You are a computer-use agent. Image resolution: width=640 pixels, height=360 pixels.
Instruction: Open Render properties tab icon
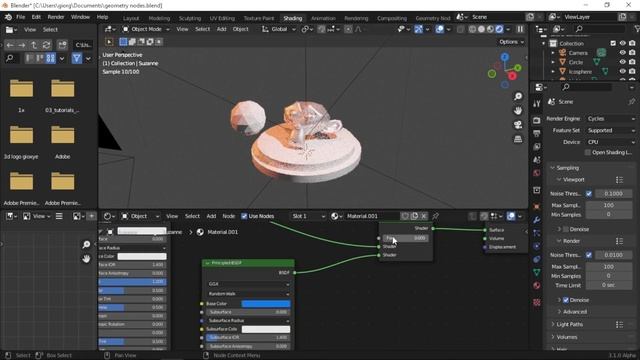pos(537,120)
